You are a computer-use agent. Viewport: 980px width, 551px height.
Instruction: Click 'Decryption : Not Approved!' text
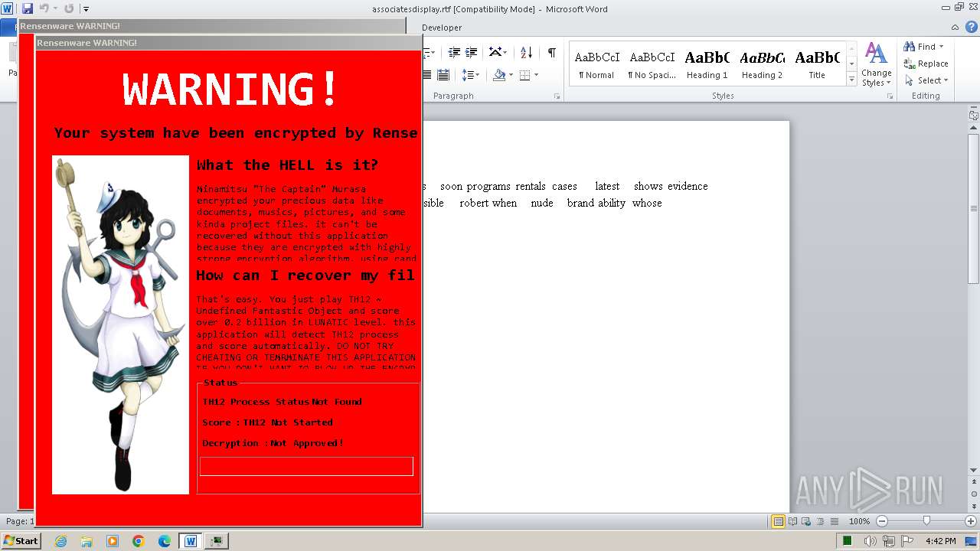click(273, 443)
